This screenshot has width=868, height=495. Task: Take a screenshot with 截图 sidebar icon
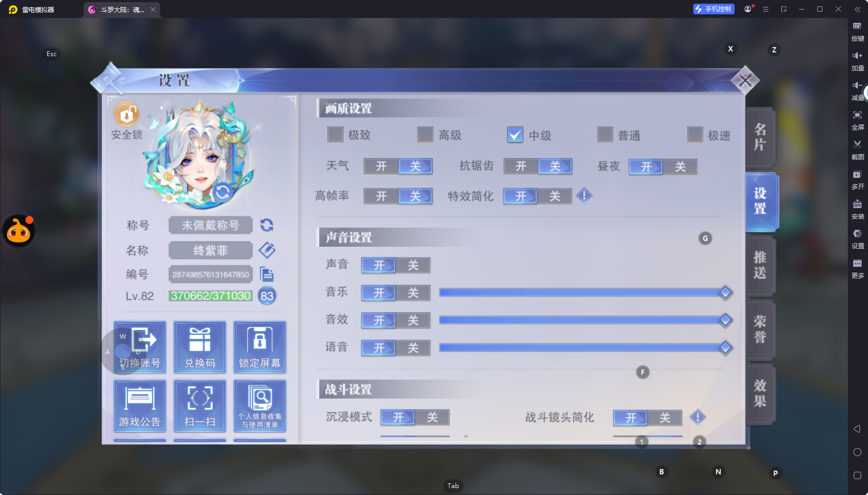(x=858, y=149)
